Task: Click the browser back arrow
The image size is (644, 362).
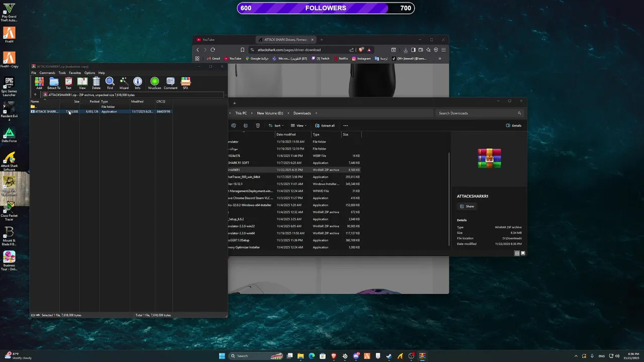Action: (198, 50)
